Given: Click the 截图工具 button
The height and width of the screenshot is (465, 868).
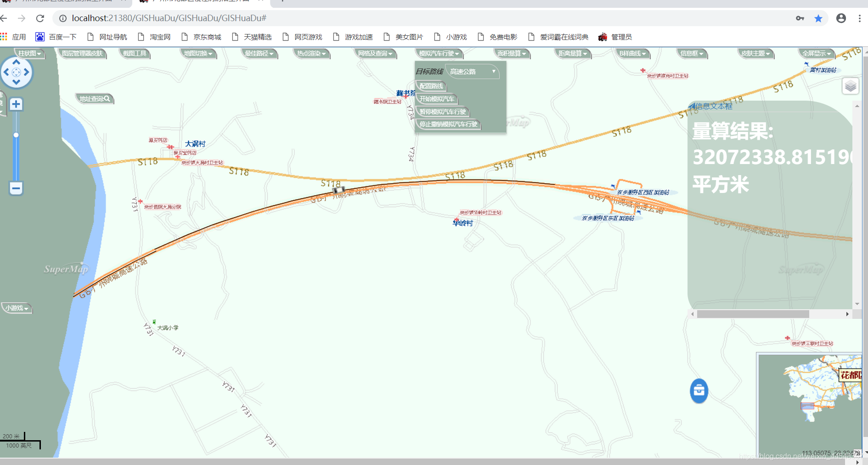Looking at the screenshot, I should pos(135,54).
